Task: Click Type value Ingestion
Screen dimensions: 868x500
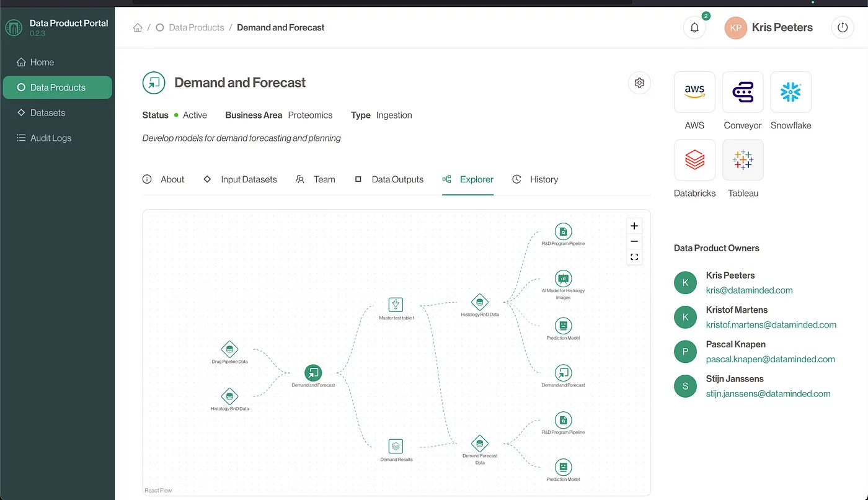Action: click(x=394, y=115)
